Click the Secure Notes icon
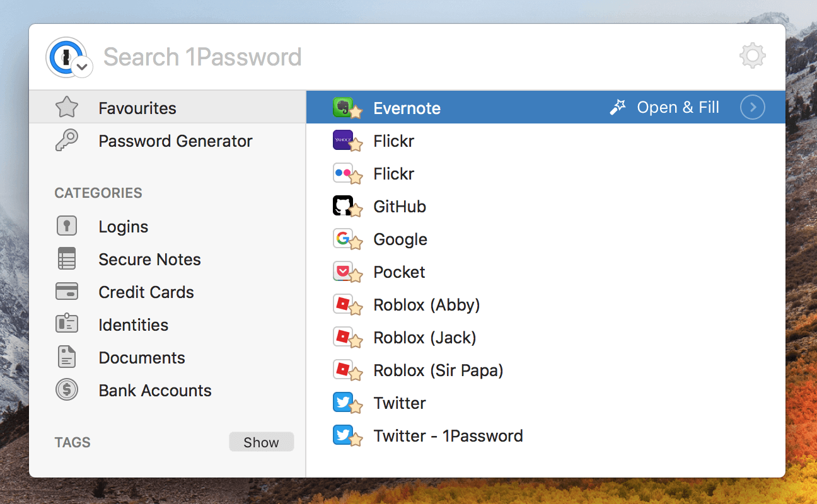The image size is (817, 504). click(x=66, y=258)
